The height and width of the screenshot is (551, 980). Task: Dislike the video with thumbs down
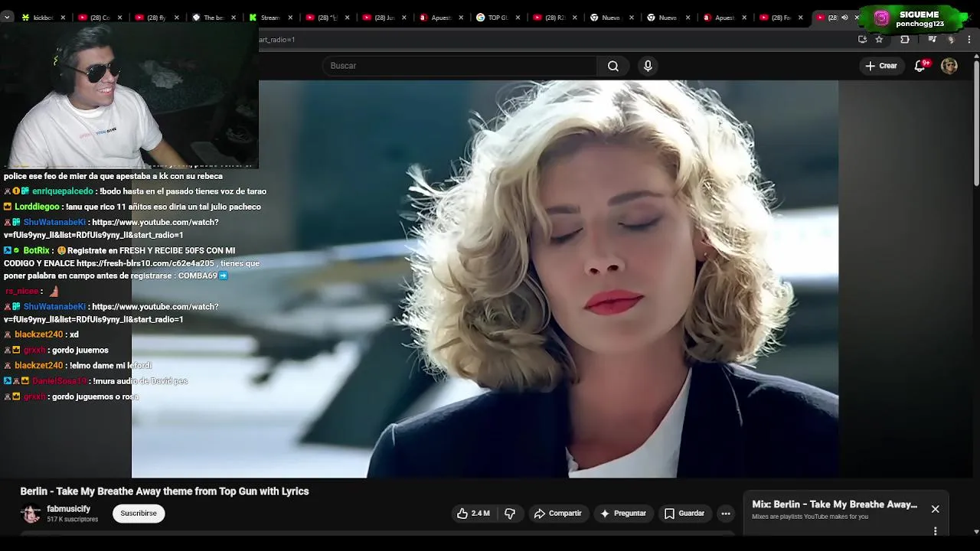(x=510, y=514)
